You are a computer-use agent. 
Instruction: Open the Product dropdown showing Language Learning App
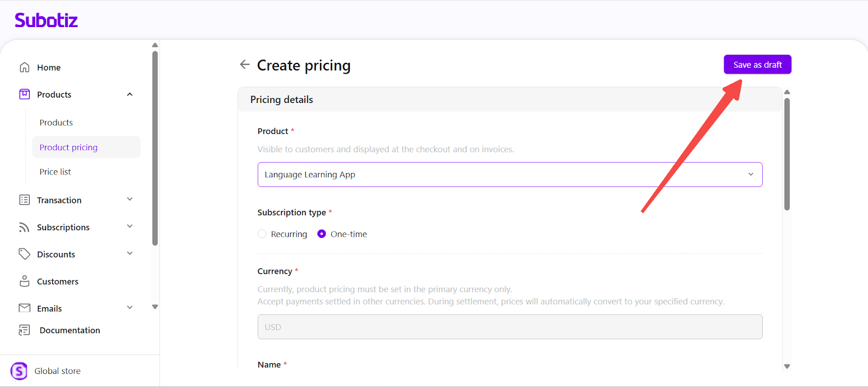[509, 175]
